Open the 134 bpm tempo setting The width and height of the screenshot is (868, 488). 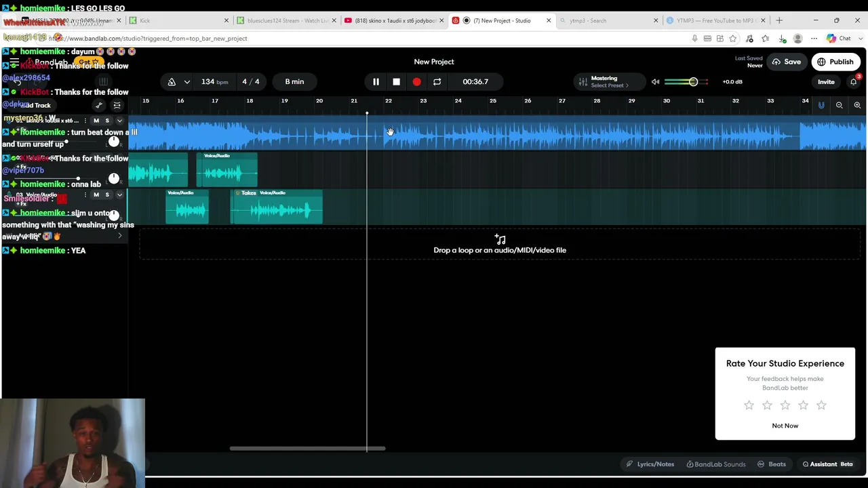[214, 82]
